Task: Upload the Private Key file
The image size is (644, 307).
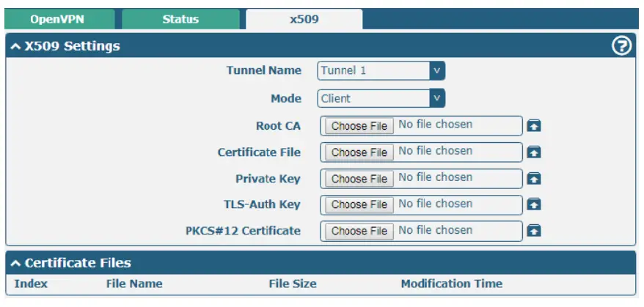Action: (533, 179)
